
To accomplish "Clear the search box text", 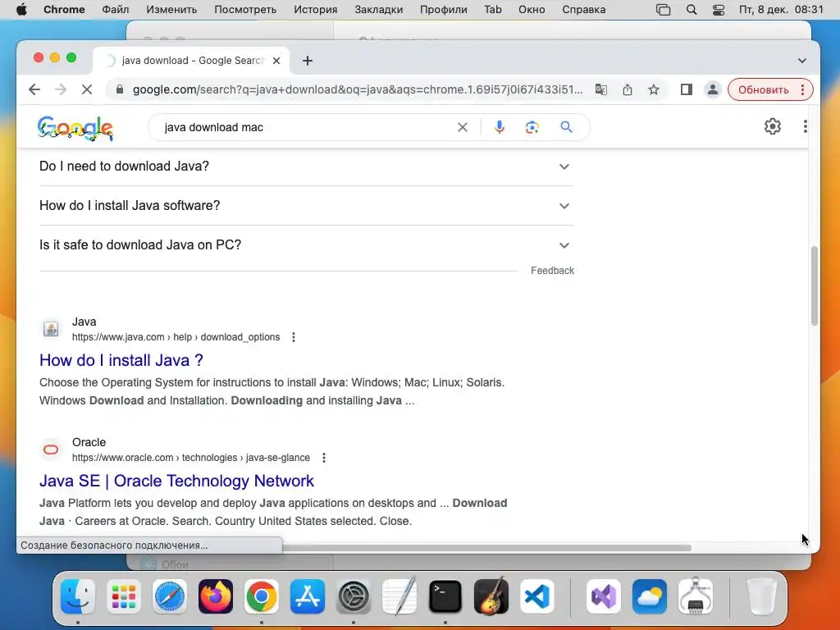I will click(463, 127).
